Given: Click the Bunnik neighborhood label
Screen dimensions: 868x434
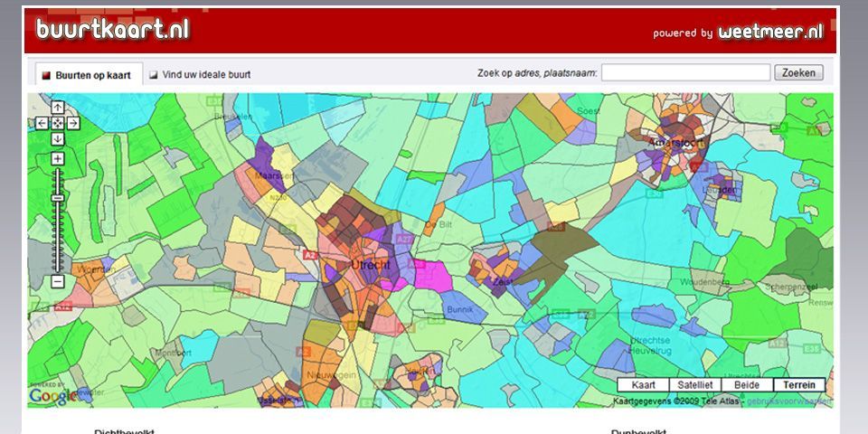Looking at the screenshot, I should pos(461,310).
